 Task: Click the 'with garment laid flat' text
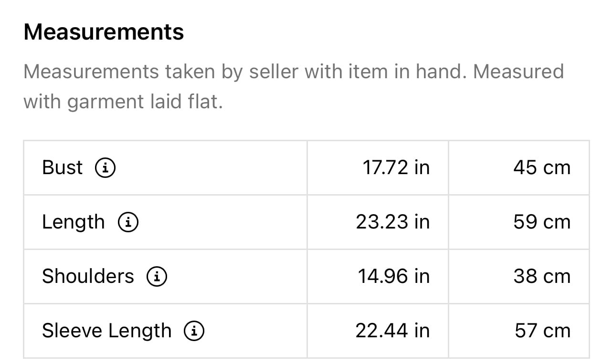coord(123,102)
